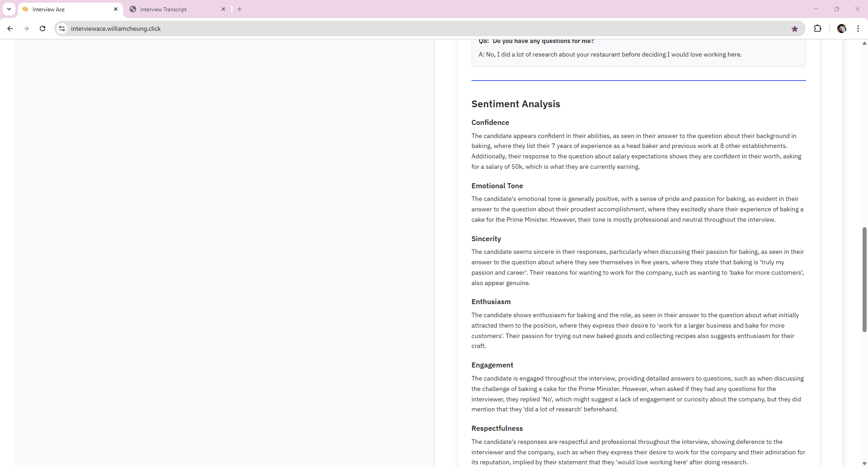Reload the Interview Ace page
This screenshot has width=868, height=467.
pos(42,29)
